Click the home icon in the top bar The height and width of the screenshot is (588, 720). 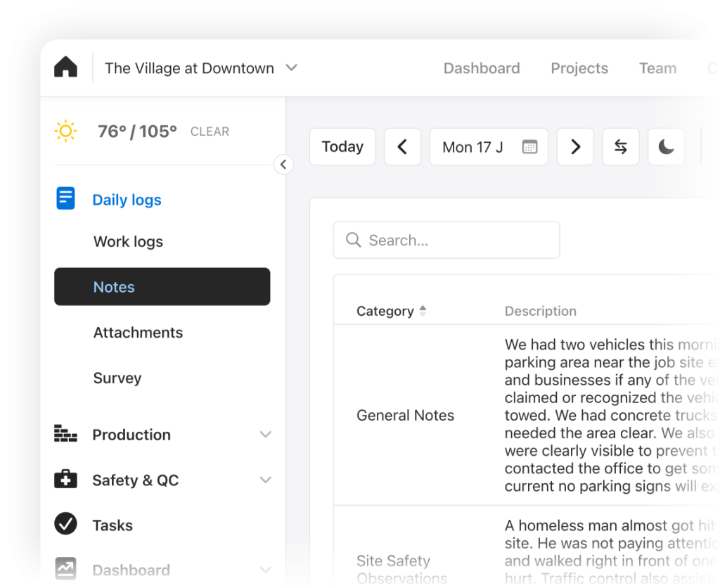click(x=65, y=65)
